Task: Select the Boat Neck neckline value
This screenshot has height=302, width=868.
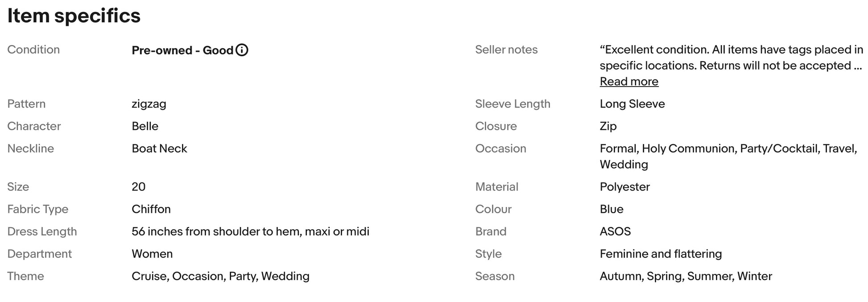Action: 159,149
